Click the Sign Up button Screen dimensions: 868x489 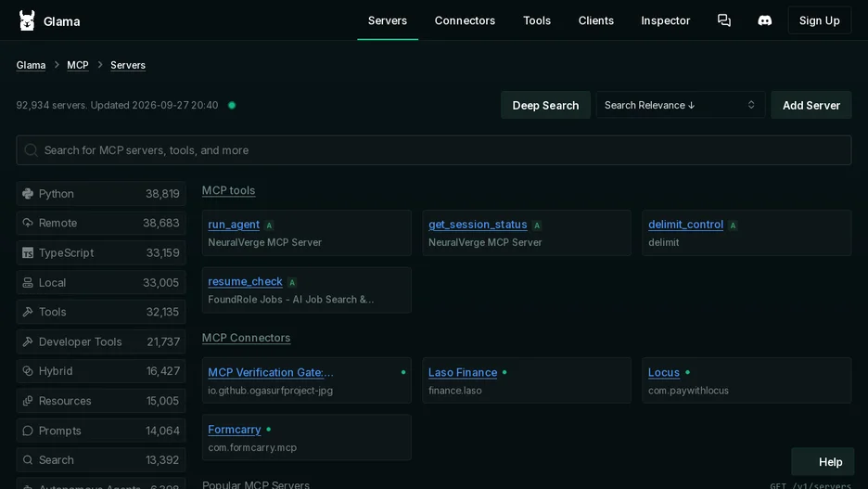(x=819, y=20)
